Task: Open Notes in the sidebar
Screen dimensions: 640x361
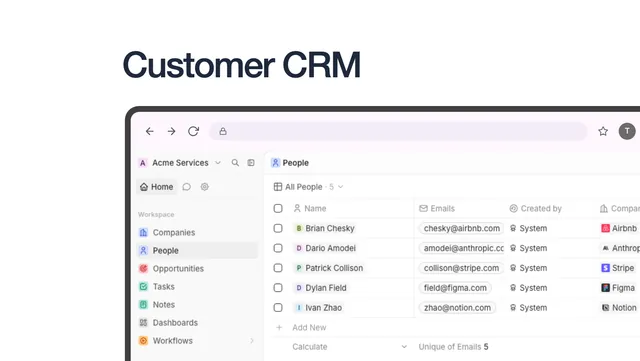Action: point(198,305)
